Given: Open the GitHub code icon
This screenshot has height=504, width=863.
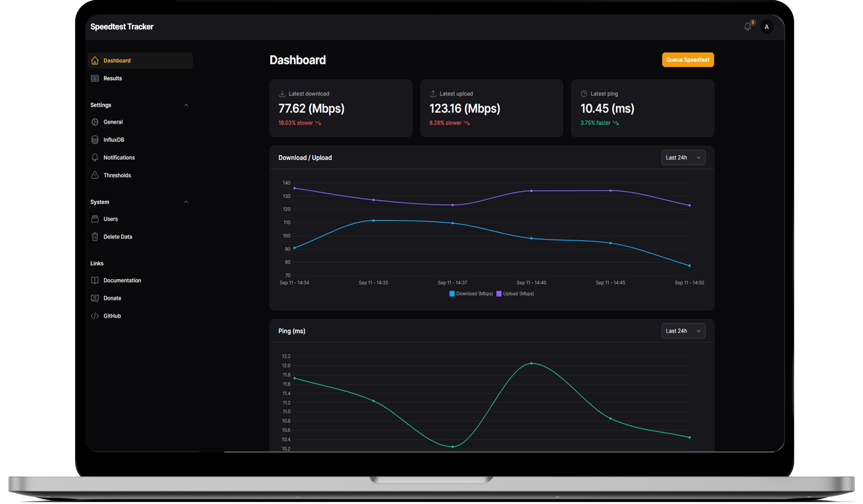Looking at the screenshot, I should pos(94,316).
